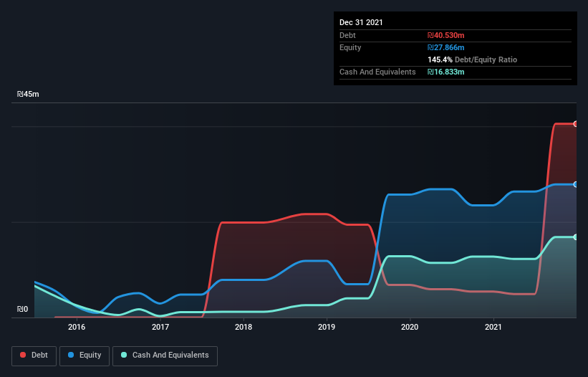Click the 2016 x-axis label

(77, 327)
